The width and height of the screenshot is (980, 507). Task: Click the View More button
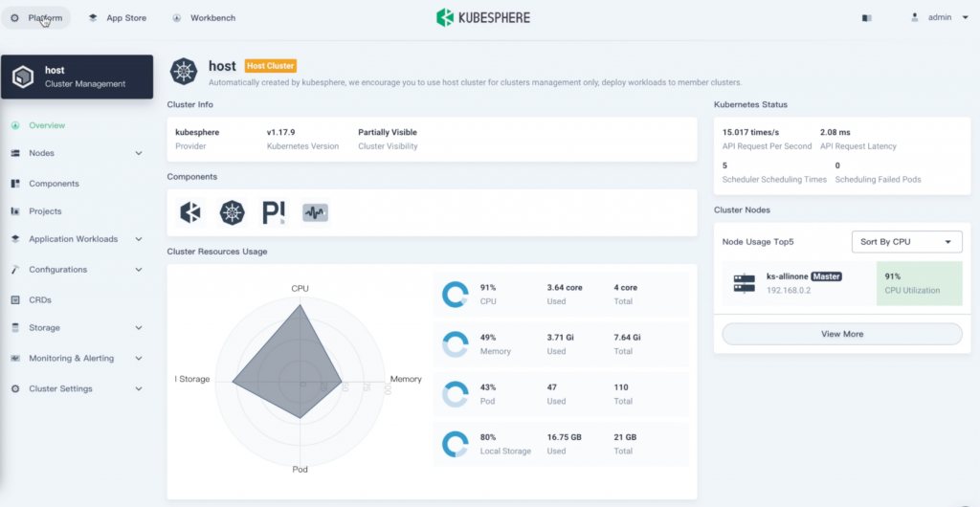point(841,334)
